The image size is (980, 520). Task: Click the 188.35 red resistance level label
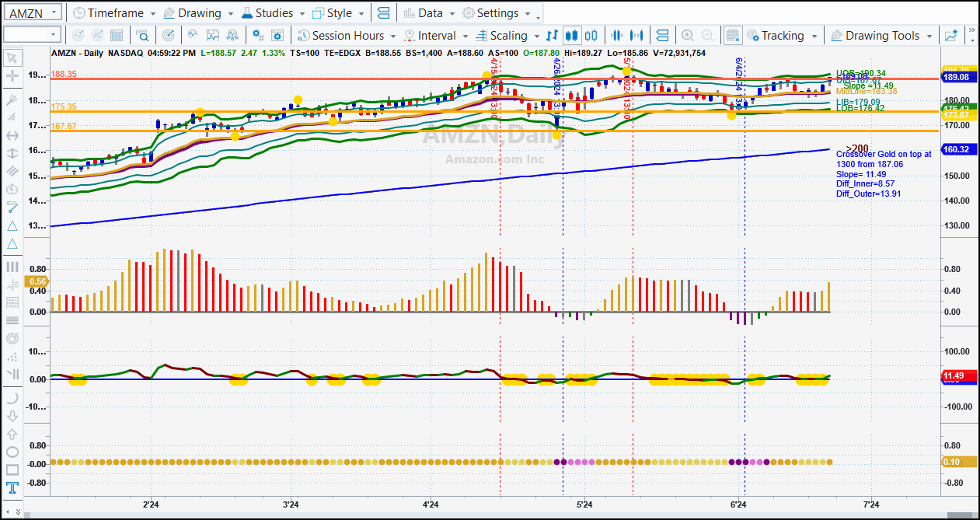pyautogui.click(x=64, y=75)
